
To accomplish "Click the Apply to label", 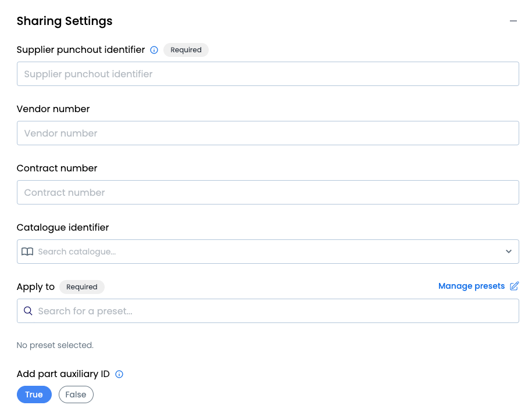I will tap(35, 287).
